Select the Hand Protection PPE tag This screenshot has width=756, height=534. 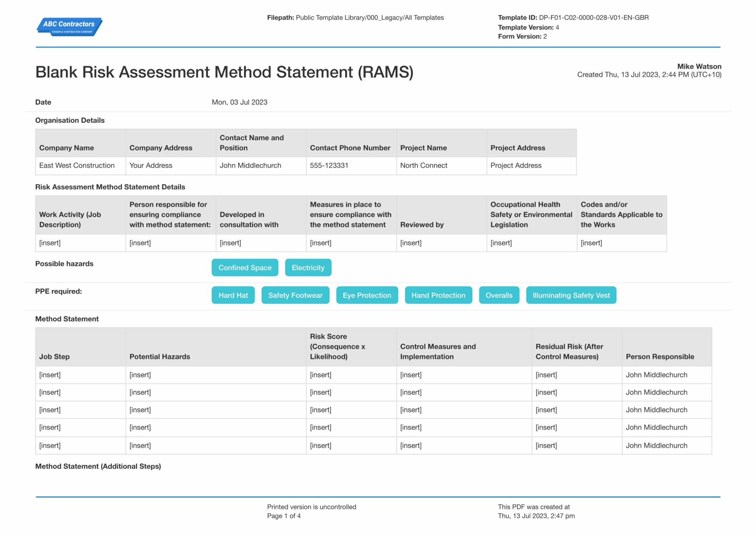(438, 295)
